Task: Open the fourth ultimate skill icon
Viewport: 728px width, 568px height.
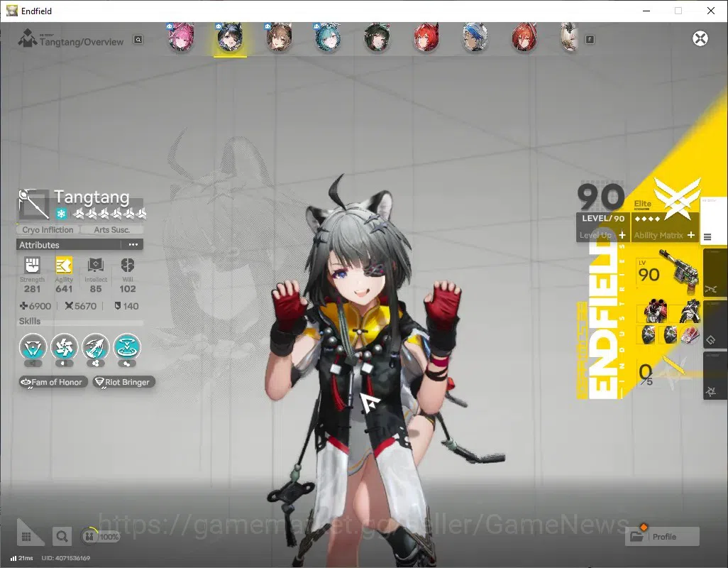Action: [x=127, y=347]
